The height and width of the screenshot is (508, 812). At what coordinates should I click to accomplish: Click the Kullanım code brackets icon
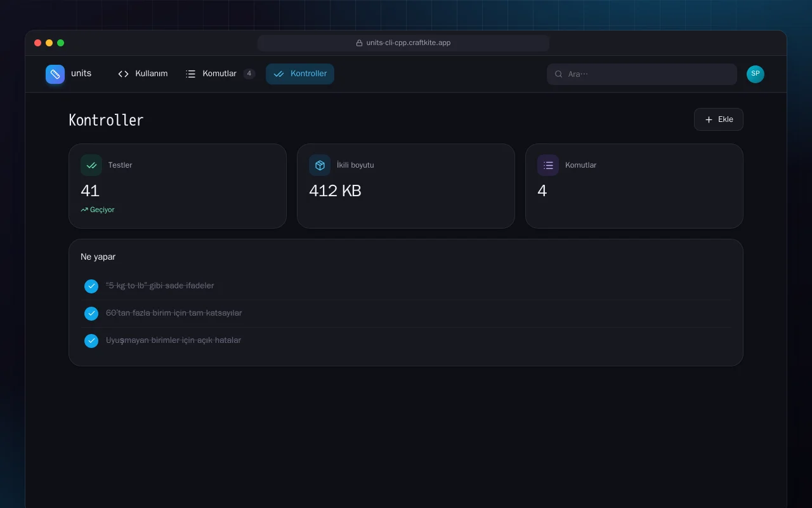point(124,74)
